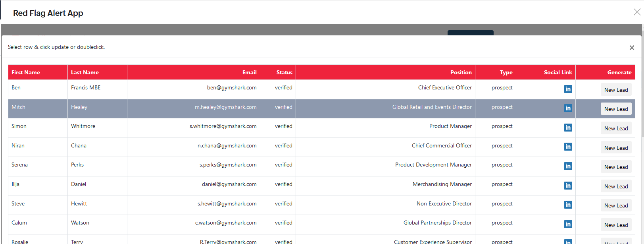Image resolution: width=644 pixels, height=244 pixels.
Task: Select Global Partnerships Director position cell
Action: 385,225
